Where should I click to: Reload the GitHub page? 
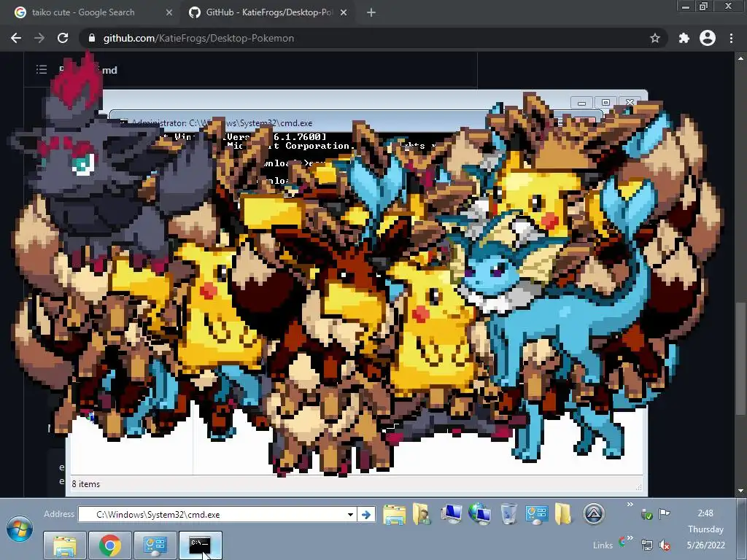coord(63,38)
